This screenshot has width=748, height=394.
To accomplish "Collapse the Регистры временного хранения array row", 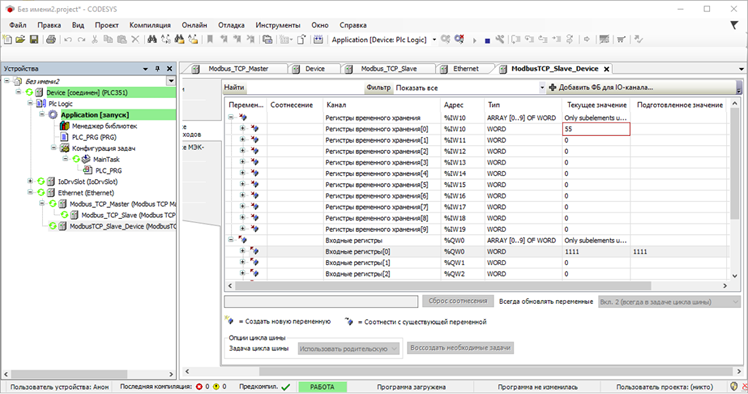I will click(231, 117).
